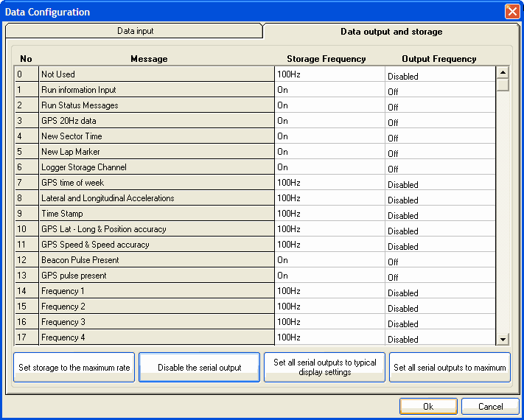Click Storage Frequency cell for Frequency 1

(329, 291)
